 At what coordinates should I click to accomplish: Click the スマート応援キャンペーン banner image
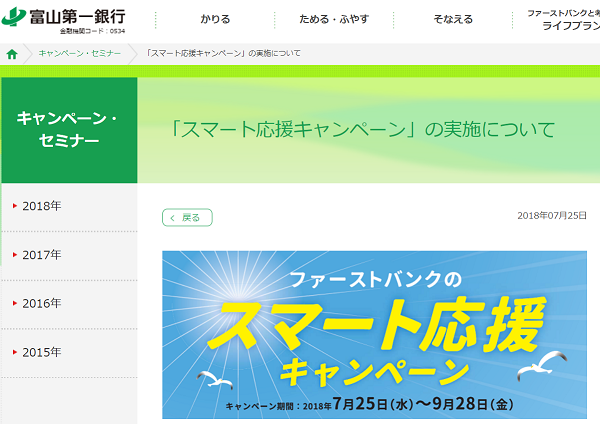point(374,335)
